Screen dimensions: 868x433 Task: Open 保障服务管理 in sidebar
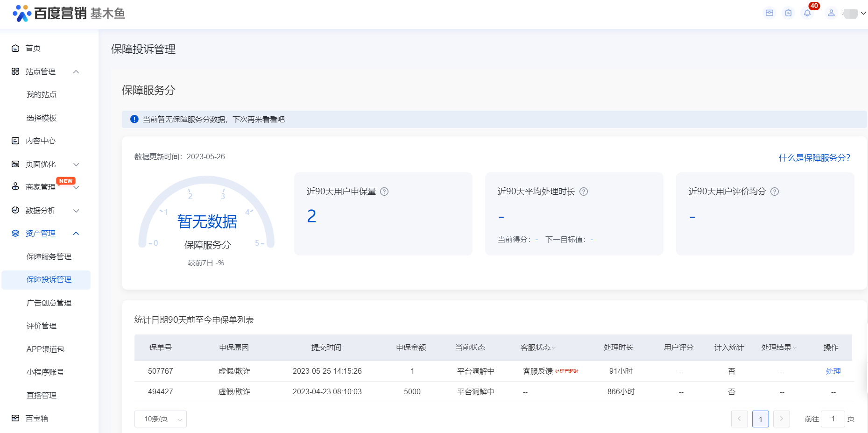click(x=49, y=256)
